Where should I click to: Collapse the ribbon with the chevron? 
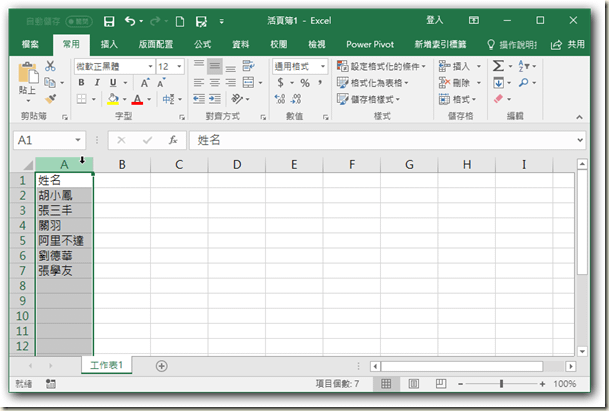[x=579, y=117]
